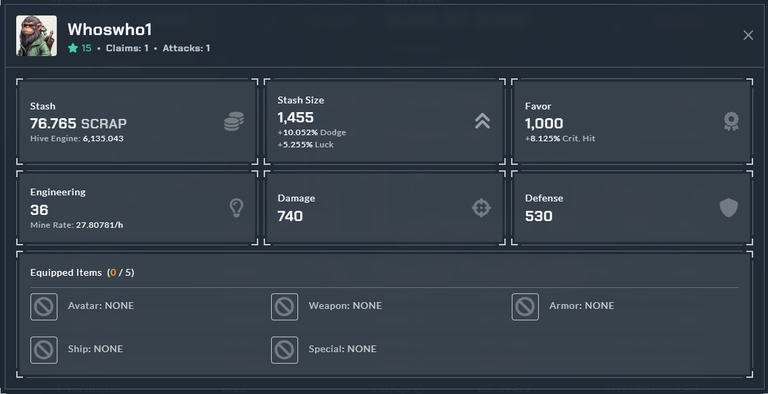Click the coin stack icon in Stash
The image size is (768, 394).
(x=234, y=122)
